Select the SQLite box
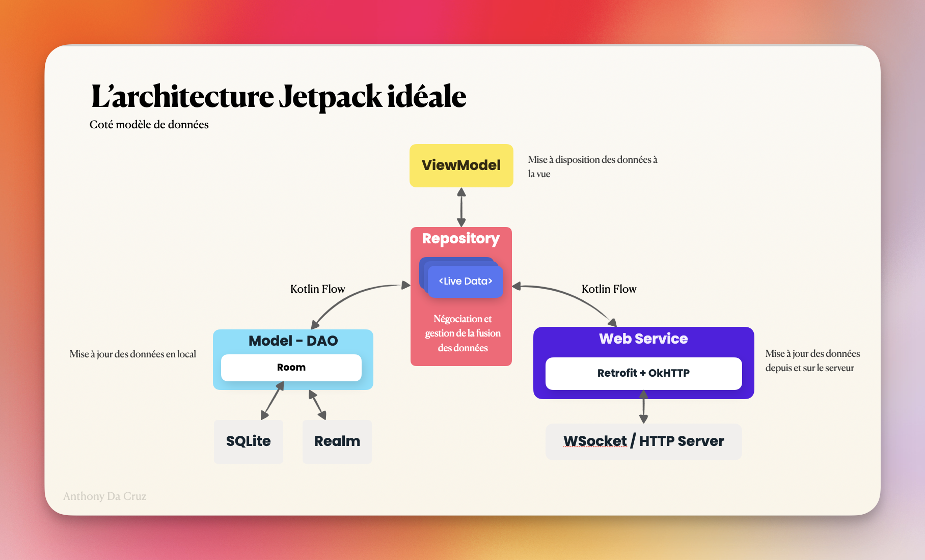Viewport: 925px width, 560px height. point(248,441)
